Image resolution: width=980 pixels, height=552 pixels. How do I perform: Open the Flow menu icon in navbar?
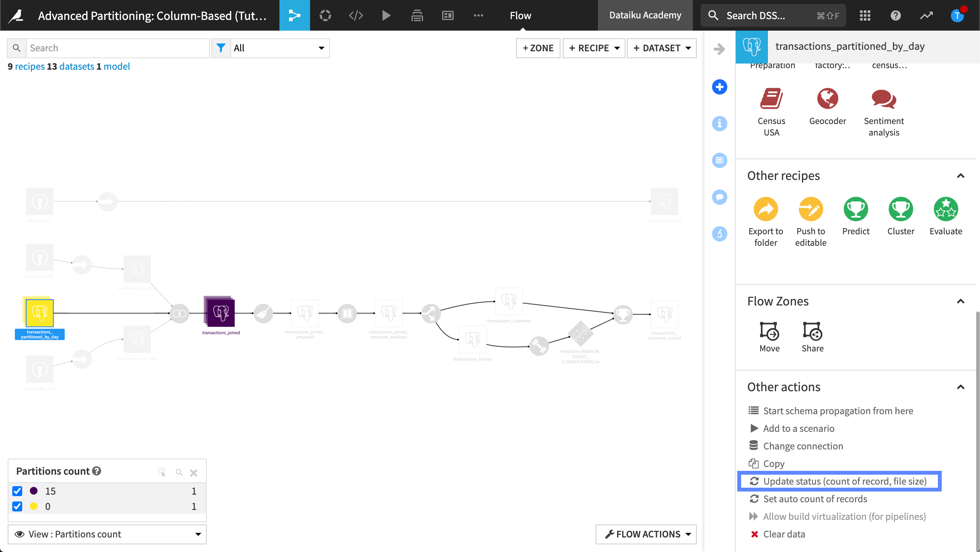[x=294, y=15]
